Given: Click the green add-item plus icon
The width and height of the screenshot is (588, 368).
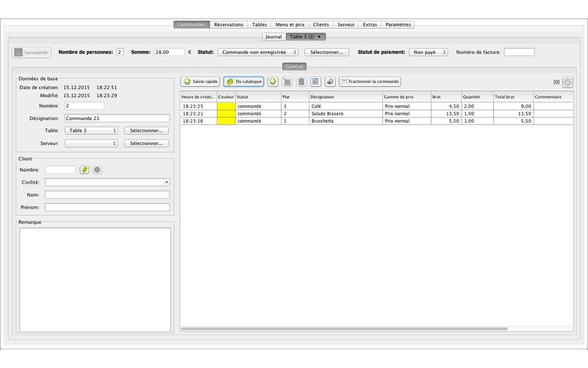Looking at the screenshot, I should click(x=273, y=82).
